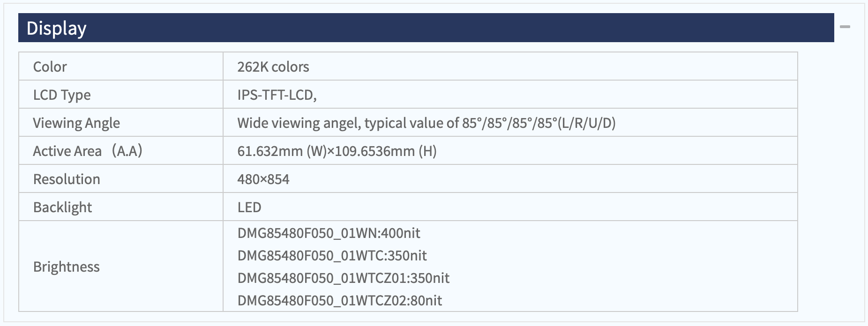Viewport: 868px width, 326px height.
Task: Click the Display section header bar
Action: tap(426, 28)
